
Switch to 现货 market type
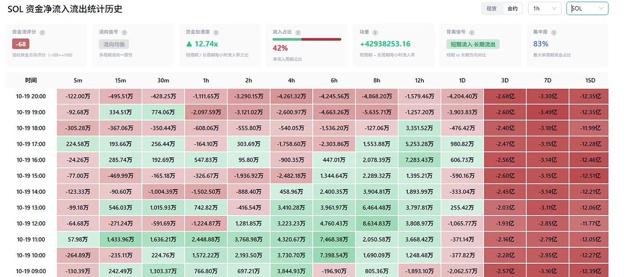[x=492, y=9]
